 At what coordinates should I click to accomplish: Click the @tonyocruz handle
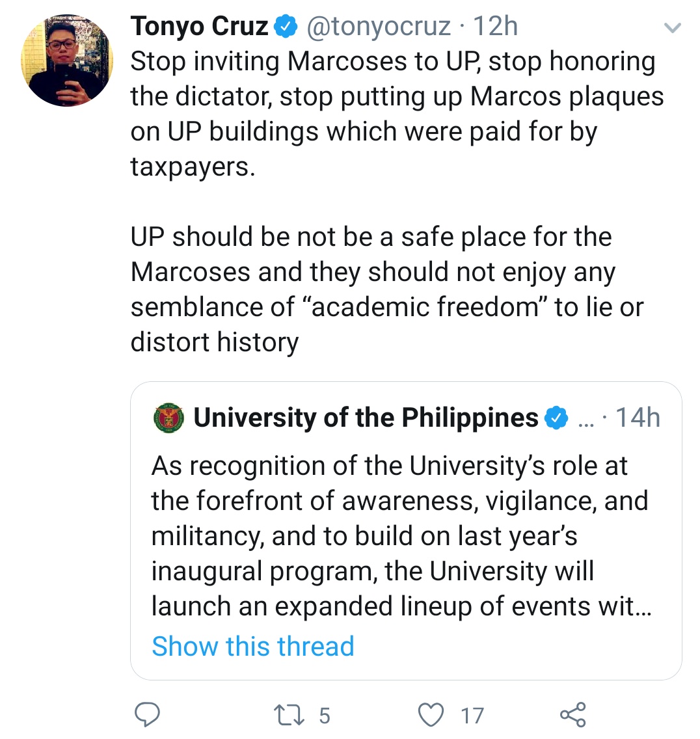(x=378, y=27)
